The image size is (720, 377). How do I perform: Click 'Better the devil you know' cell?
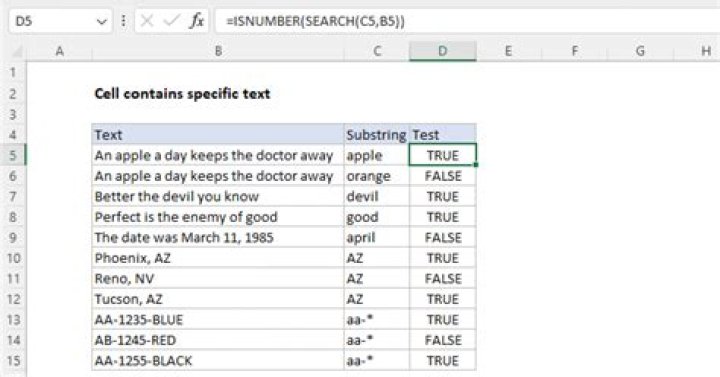[x=218, y=197]
